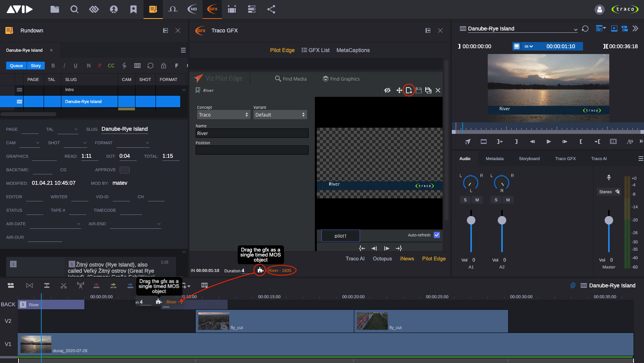Open the Concept Traco dropdown

pyautogui.click(x=223, y=115)
